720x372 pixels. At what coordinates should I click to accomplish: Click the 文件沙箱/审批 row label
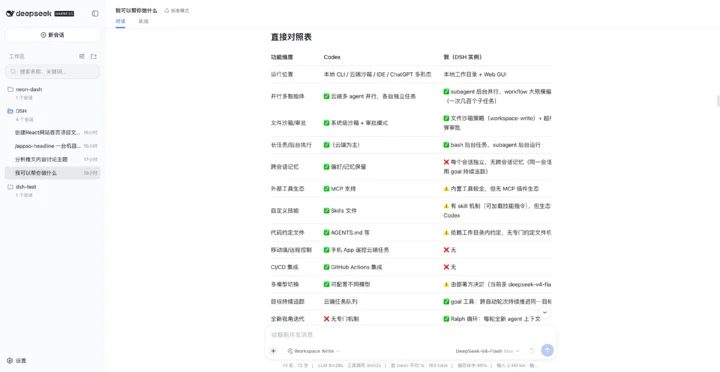[288, 123]
